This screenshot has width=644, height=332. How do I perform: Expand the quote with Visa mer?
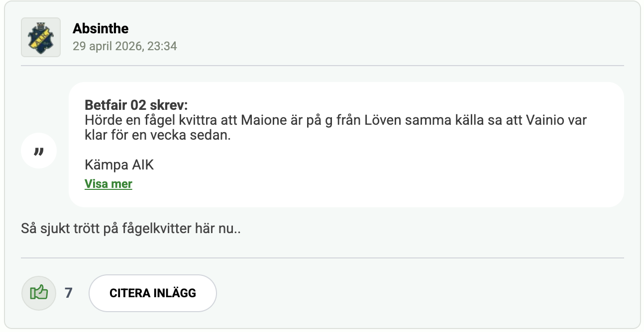108,184
